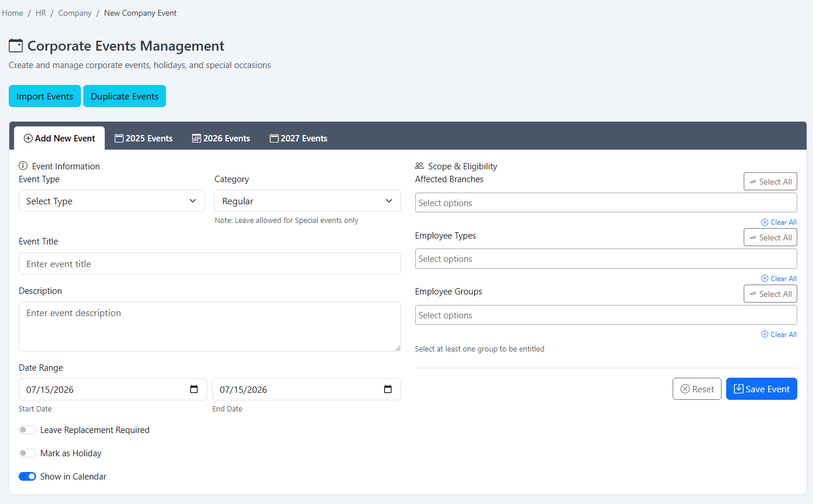
Task: Open the 2025 Events tab
Action: pos(143,139)
